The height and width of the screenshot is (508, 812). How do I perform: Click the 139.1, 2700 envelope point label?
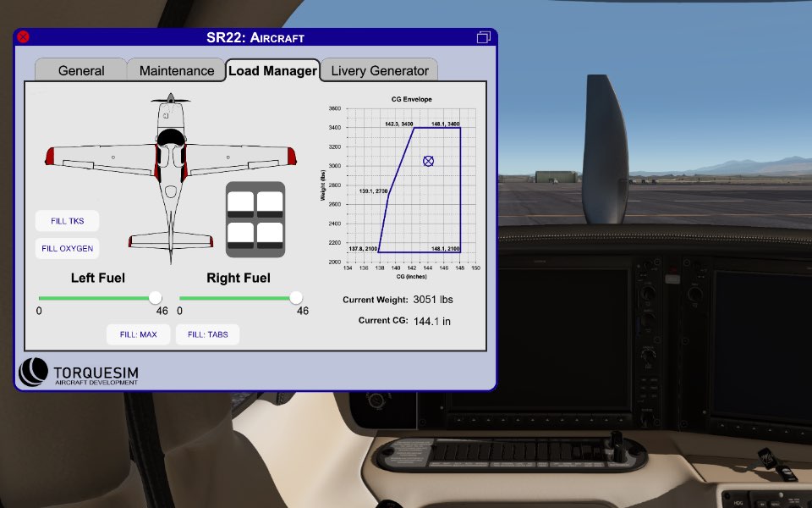[x=373, y=191]
